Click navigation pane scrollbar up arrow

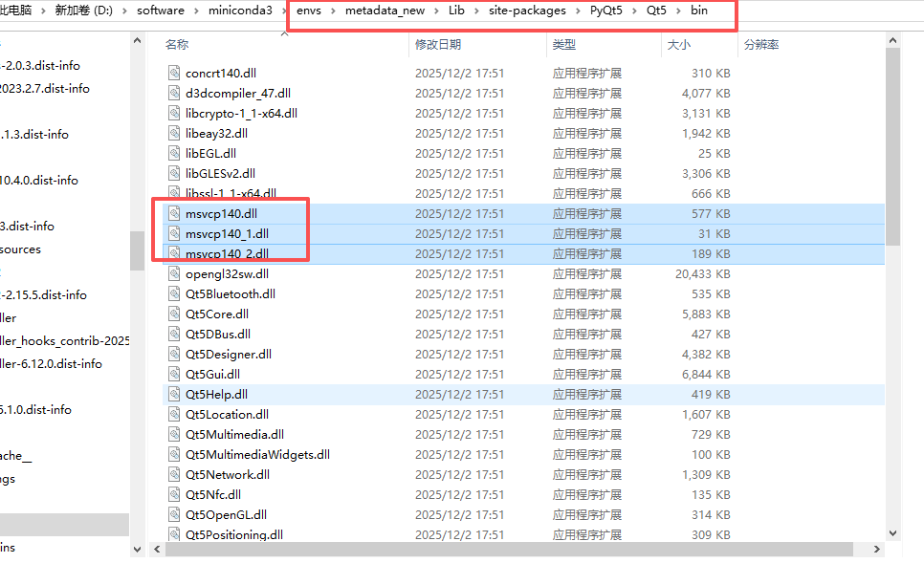pos(138,41)
